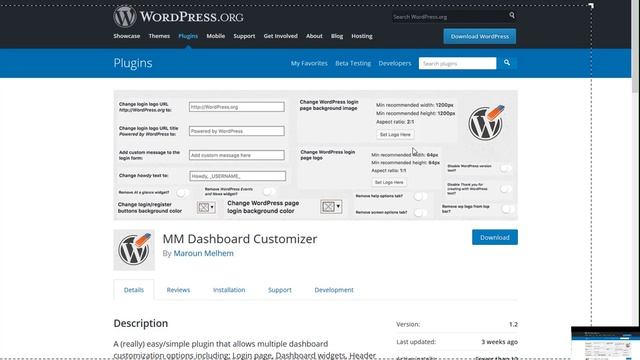Open the Get Involved menu item
This screenshot has height=360, width=640.
tap(280, 36)
